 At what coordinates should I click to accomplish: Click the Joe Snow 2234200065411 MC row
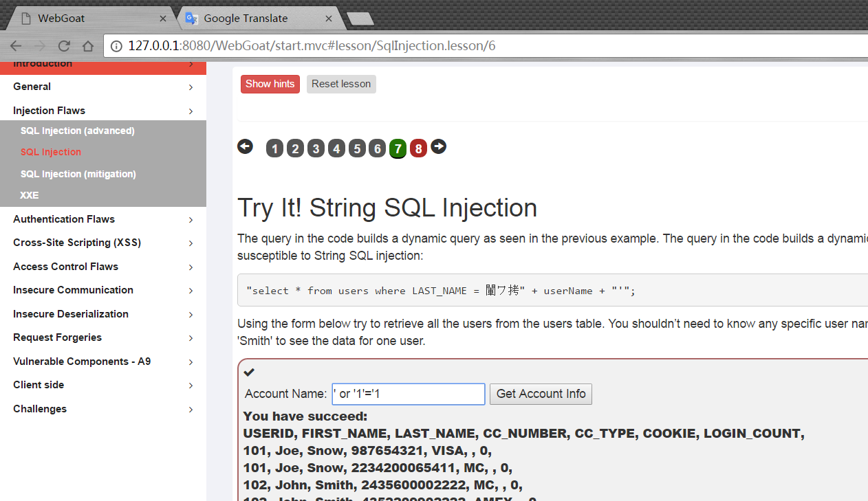[x=378, y=468]
